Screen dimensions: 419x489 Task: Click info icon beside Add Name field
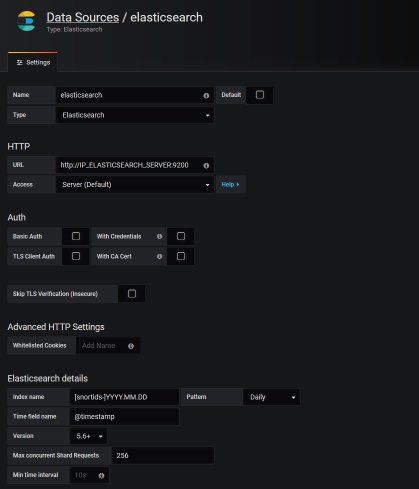coord(131,346)
